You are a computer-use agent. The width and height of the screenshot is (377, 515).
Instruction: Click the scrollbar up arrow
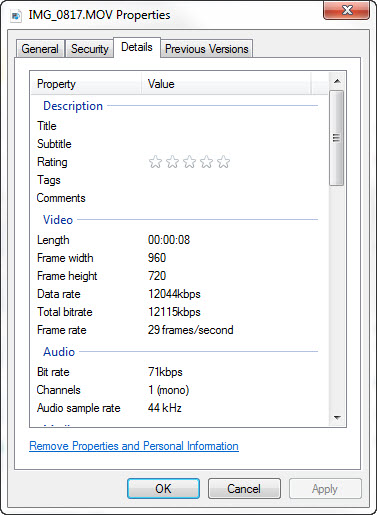click(337, 81)
